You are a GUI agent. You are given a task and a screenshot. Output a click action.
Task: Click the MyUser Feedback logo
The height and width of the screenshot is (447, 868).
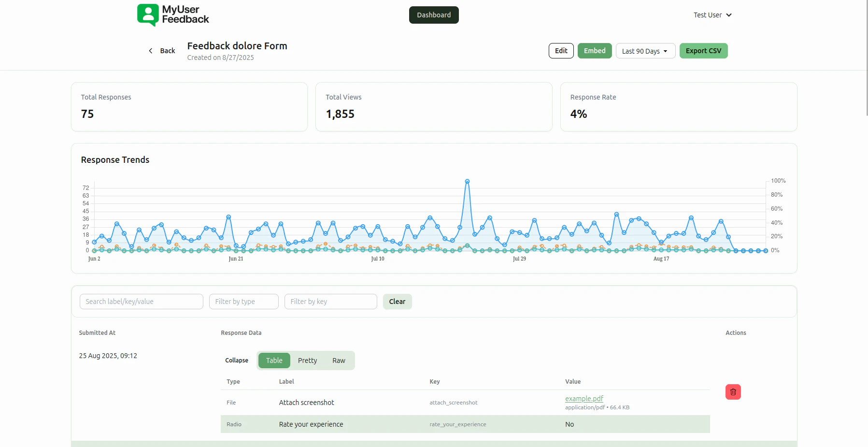point(172,15)
